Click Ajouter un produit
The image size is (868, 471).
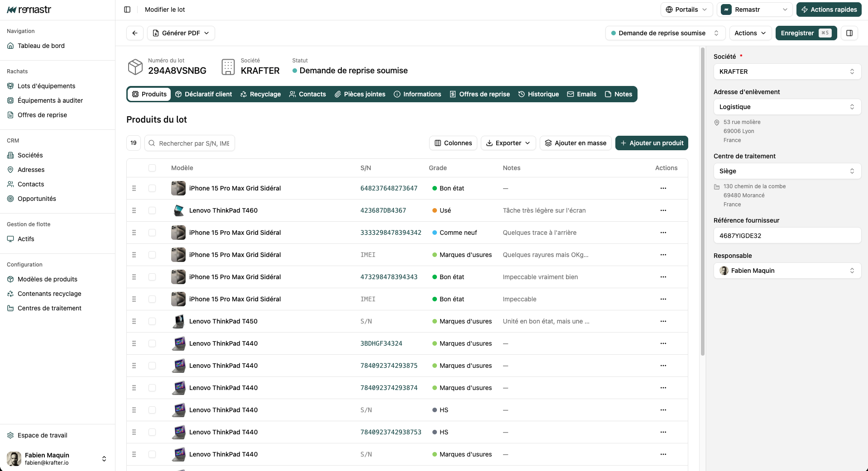point(651,143)
